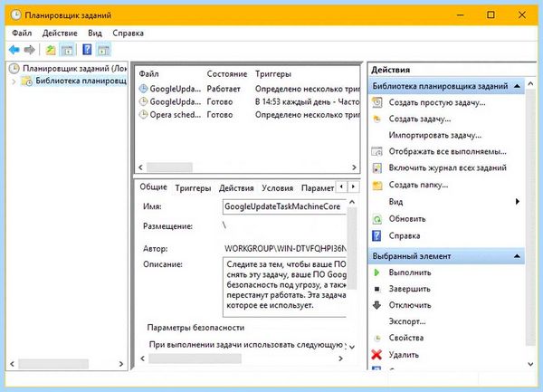Click Включить журнал всех заданий text
Image resolution: width=543 pixels, height=392 pixels.
click(x=447, y=168)
